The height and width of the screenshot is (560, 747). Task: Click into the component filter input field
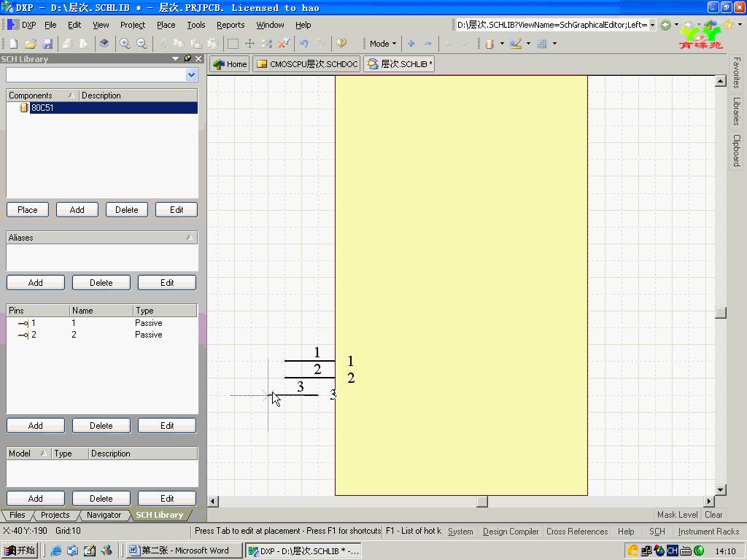tap(96, 75)
